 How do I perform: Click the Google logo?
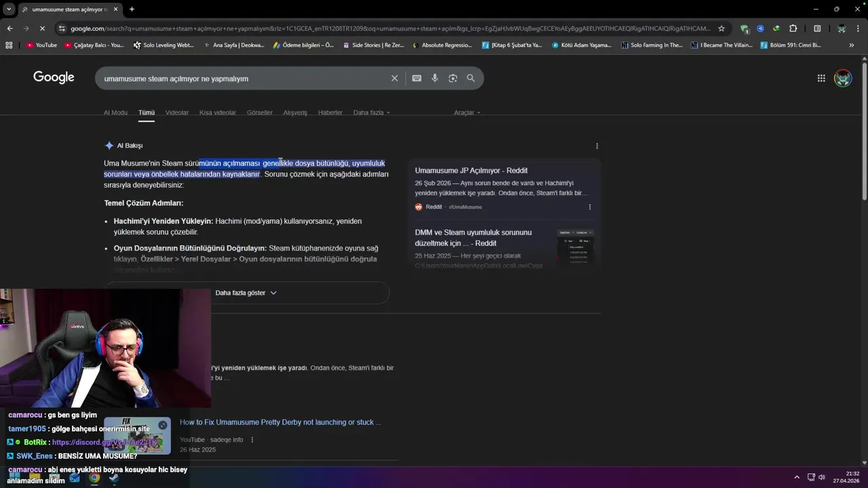coord(54,77)
